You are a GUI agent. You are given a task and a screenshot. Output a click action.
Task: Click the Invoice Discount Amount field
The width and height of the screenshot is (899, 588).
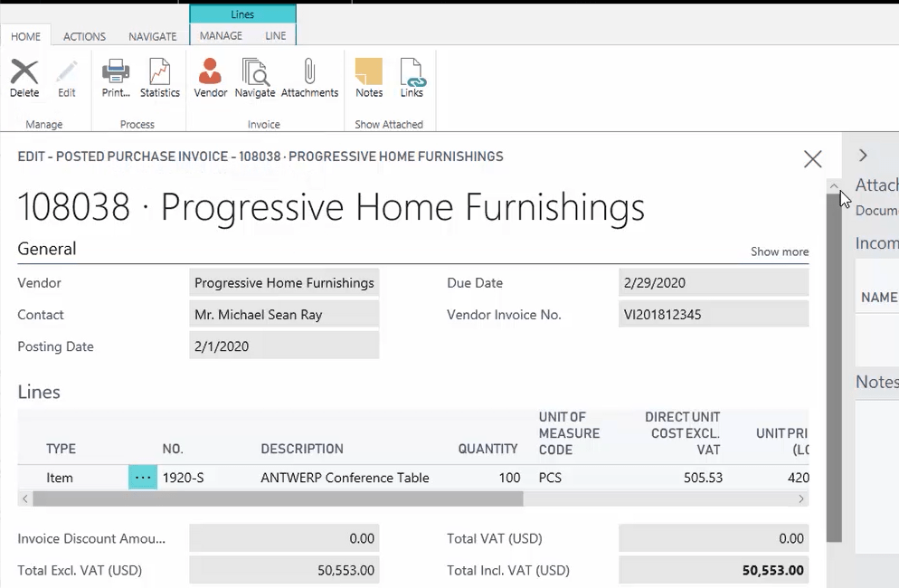tap(284, 538)
